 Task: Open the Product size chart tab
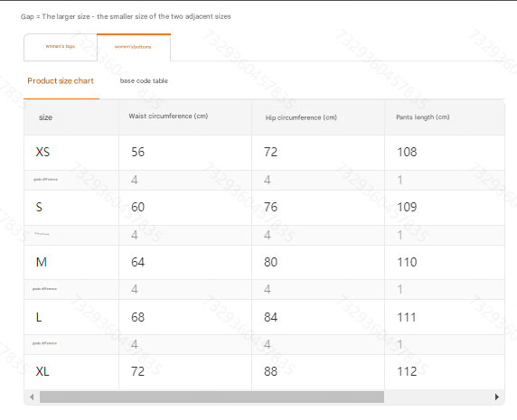click(61, 81)
